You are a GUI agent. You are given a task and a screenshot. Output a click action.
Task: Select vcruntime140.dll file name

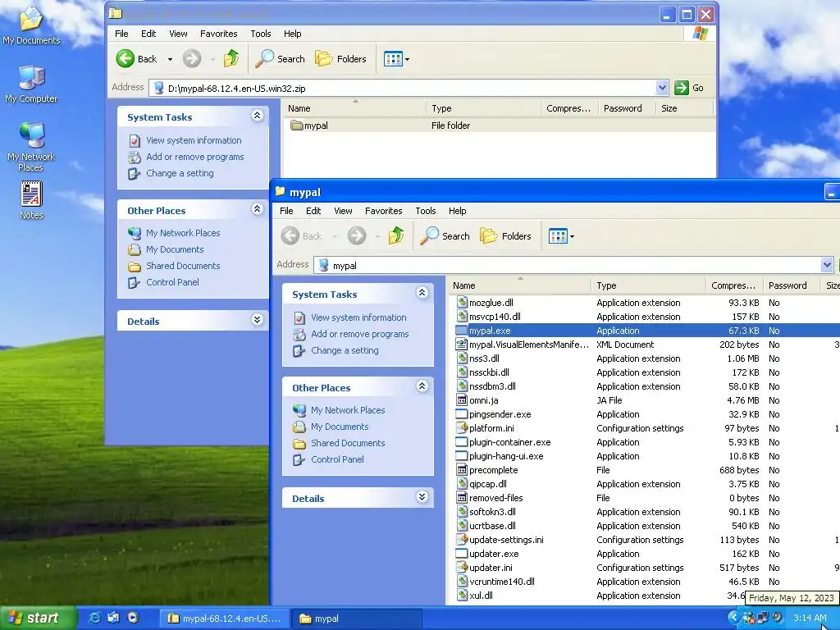(502, 582)
